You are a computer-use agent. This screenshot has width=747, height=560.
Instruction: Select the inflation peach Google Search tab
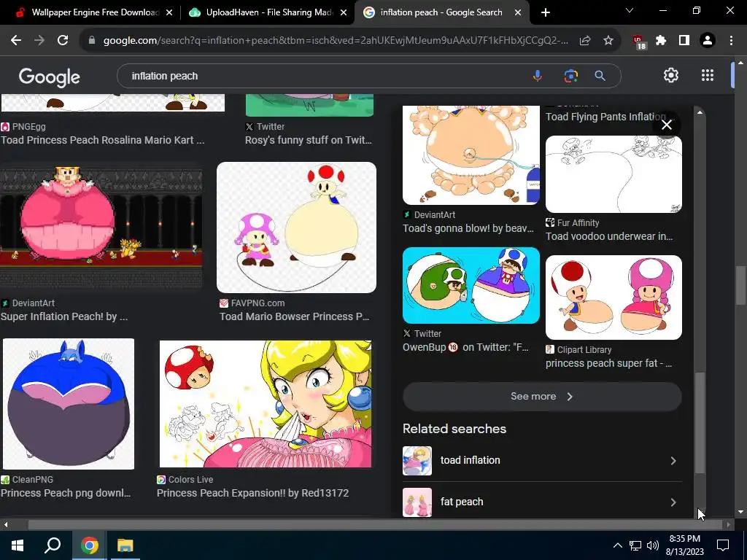tap(441, 13)
